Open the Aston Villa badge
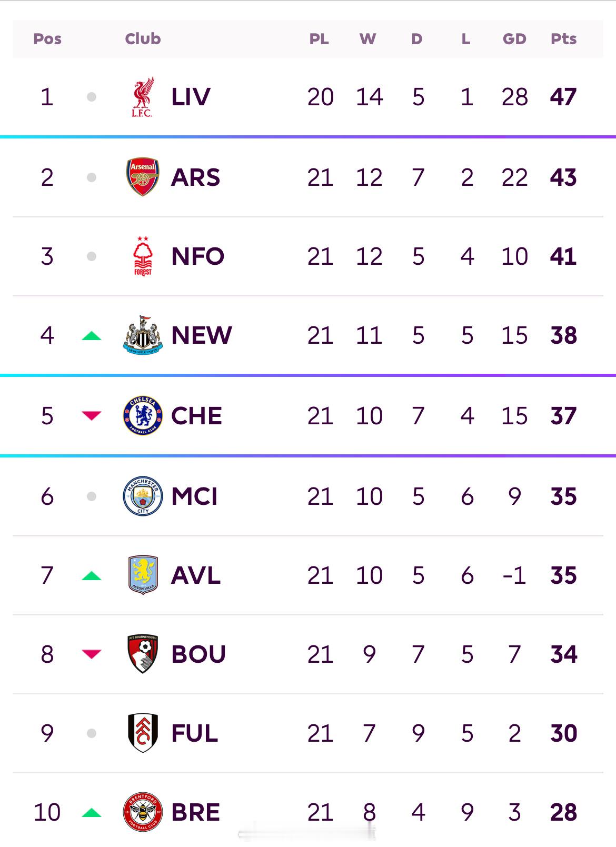 [143, 575]
